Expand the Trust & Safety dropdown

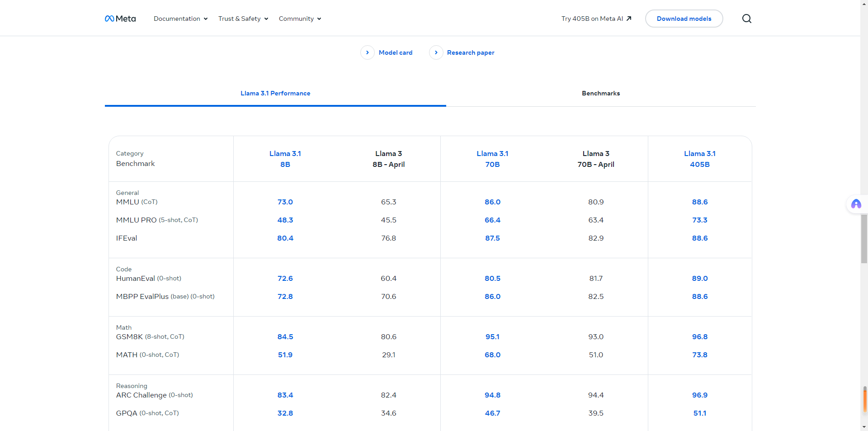[243, 19]
